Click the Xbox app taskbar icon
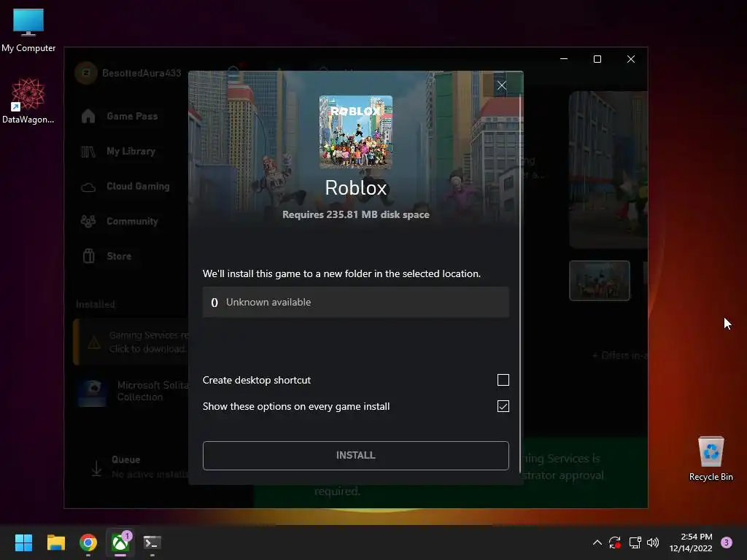The image size is (747, 560). click(120, 542)
